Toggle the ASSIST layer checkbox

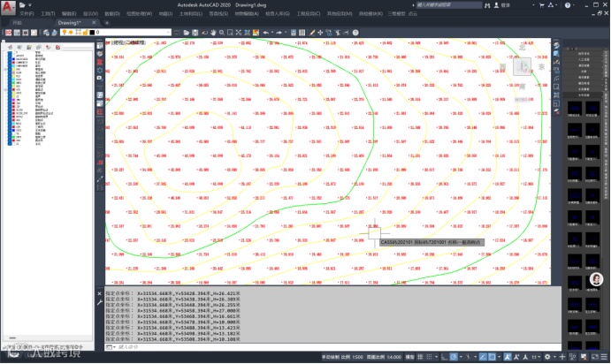pos(10,56)
